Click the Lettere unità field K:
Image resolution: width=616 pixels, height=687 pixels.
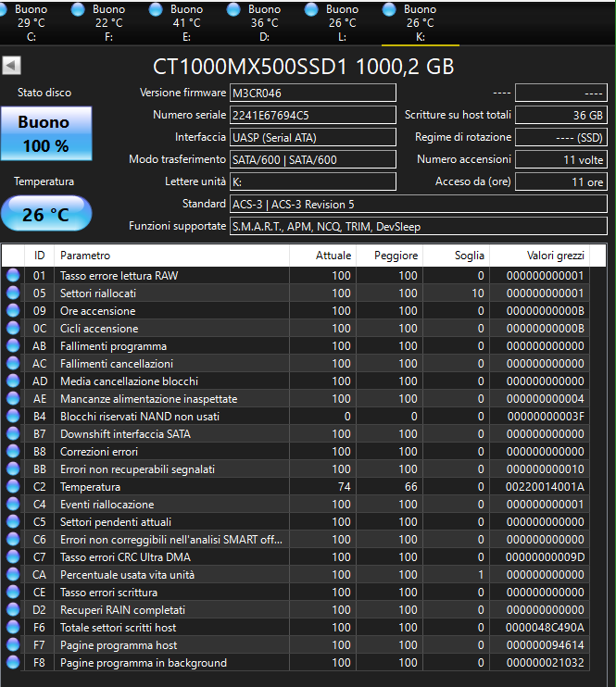click(x=313, y=181)
